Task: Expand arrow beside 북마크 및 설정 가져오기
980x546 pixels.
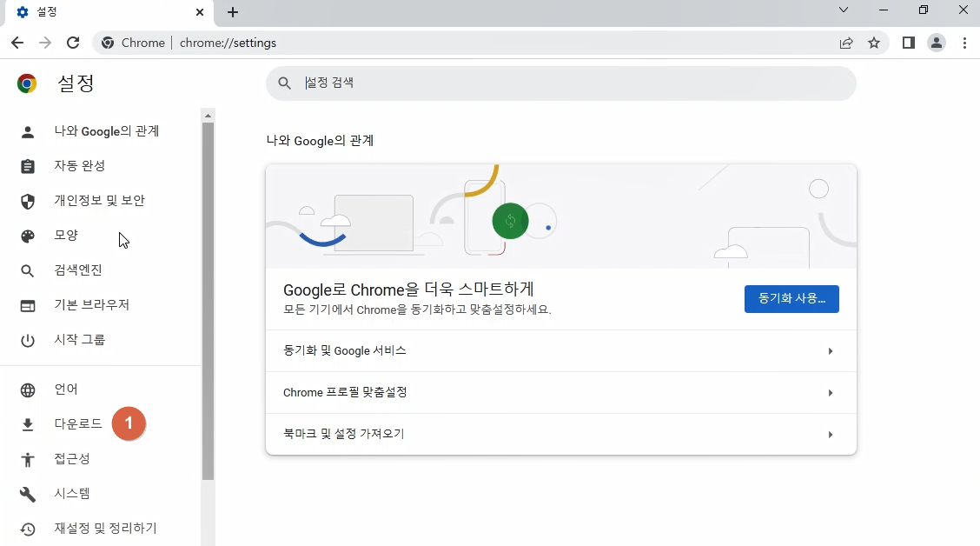Action: pyautogui.click(x=830, y=434)
